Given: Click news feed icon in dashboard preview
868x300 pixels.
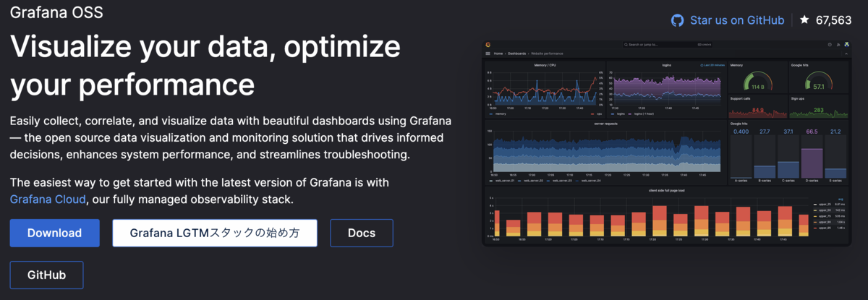Looking at the screenshot, I should [x=838, y=45].
